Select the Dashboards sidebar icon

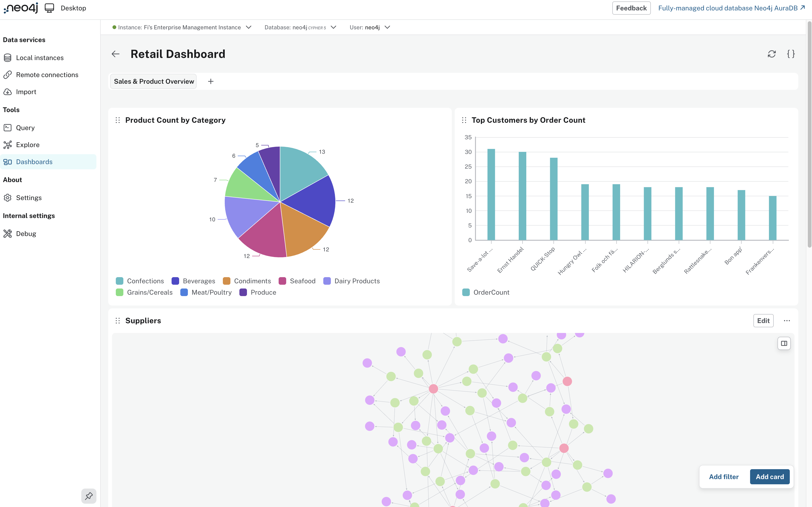pyautogui.click(x=8, y=162)
